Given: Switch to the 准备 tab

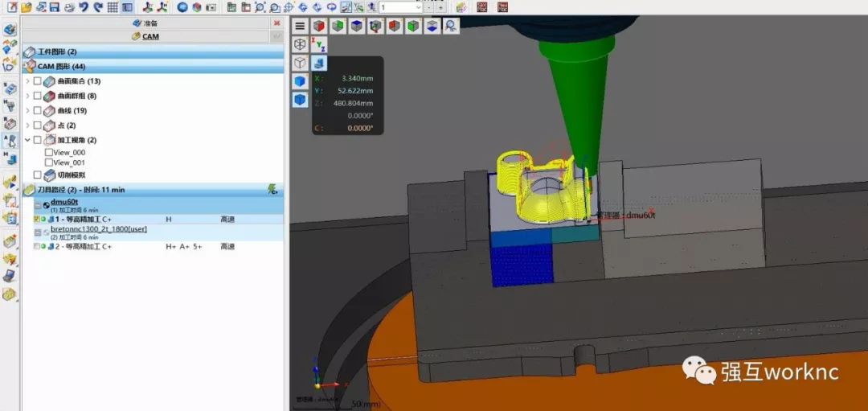Looking at the screenshot, I should coord(145,23).
